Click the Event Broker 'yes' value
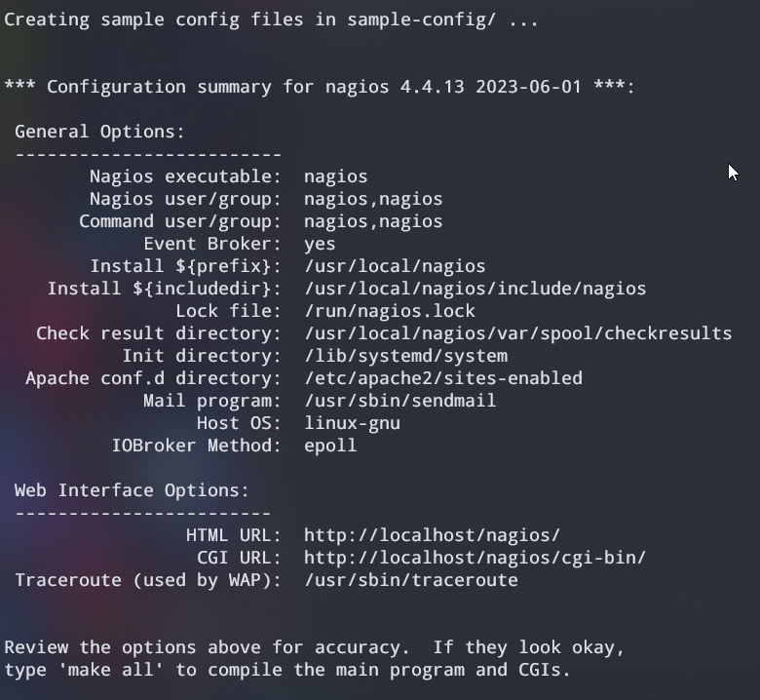This screenshot has width=760, height=700. (320, 244)
